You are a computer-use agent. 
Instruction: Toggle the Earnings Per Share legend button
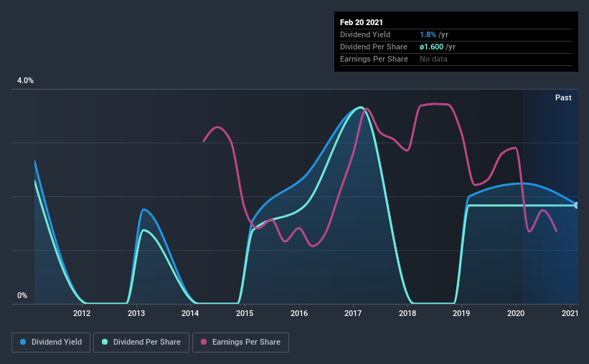coord(240,343)
